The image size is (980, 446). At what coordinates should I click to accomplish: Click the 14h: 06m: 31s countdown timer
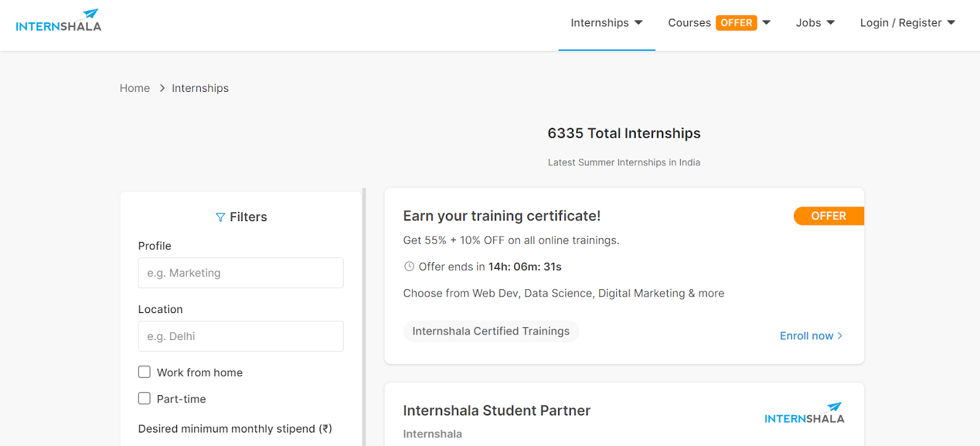tap(525, 266)
